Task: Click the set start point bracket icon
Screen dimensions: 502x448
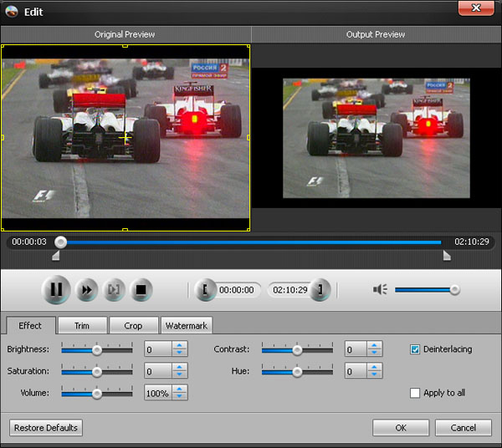Action: (203, 290)
